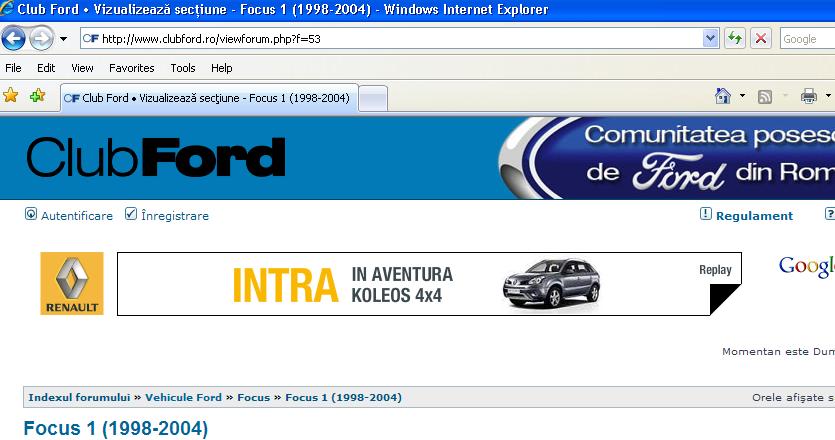This screenshot has height=440, width=835.
Task: Open the empty new tab button
Action: (x=372, y=98)
